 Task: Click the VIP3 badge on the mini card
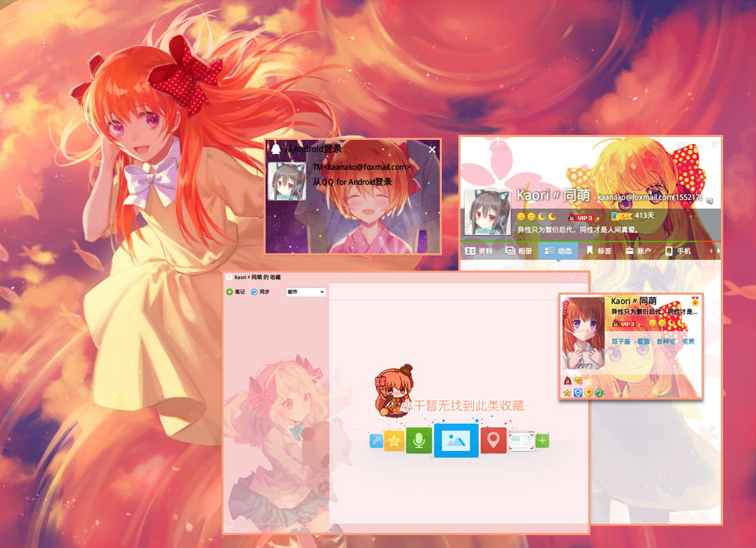click(x=625, y=323)
